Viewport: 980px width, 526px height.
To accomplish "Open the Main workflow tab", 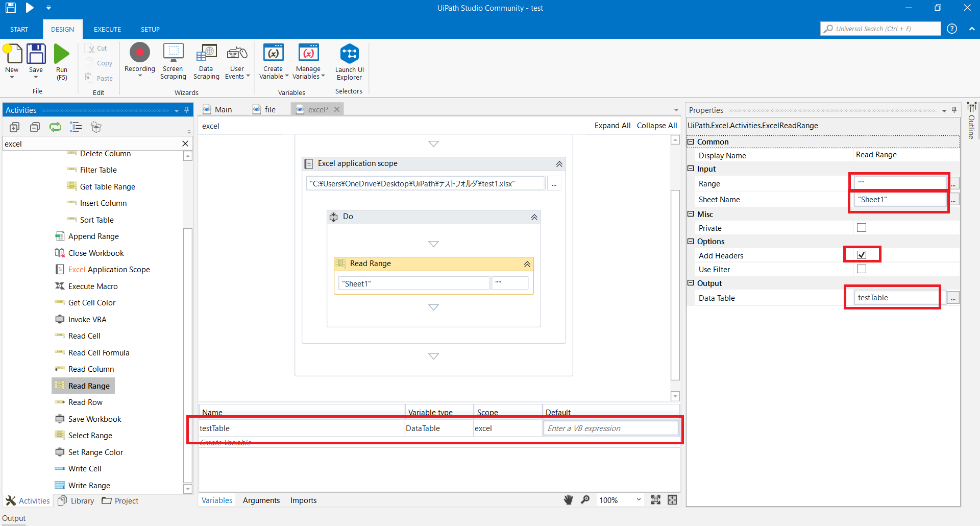I will 218,109.
